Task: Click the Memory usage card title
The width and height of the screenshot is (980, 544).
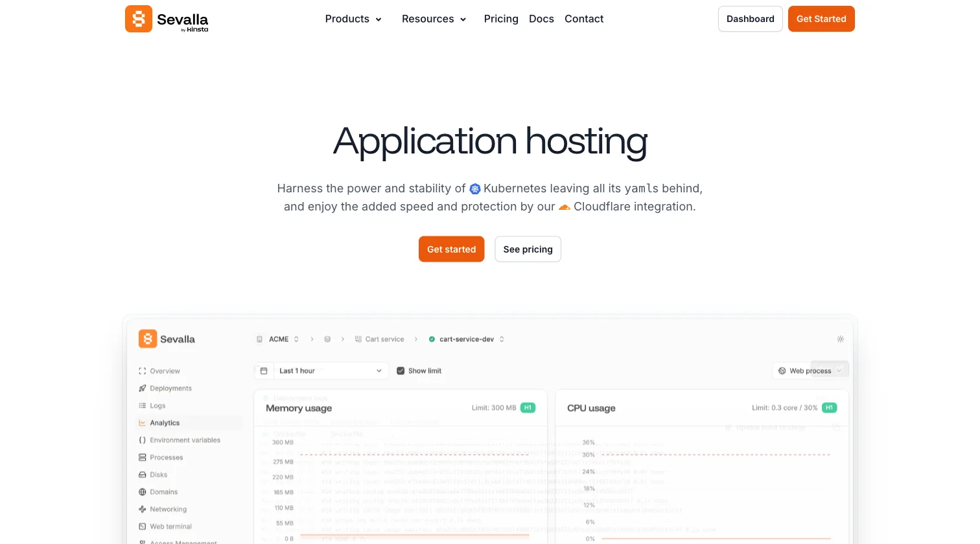Action: click(299, 408)
